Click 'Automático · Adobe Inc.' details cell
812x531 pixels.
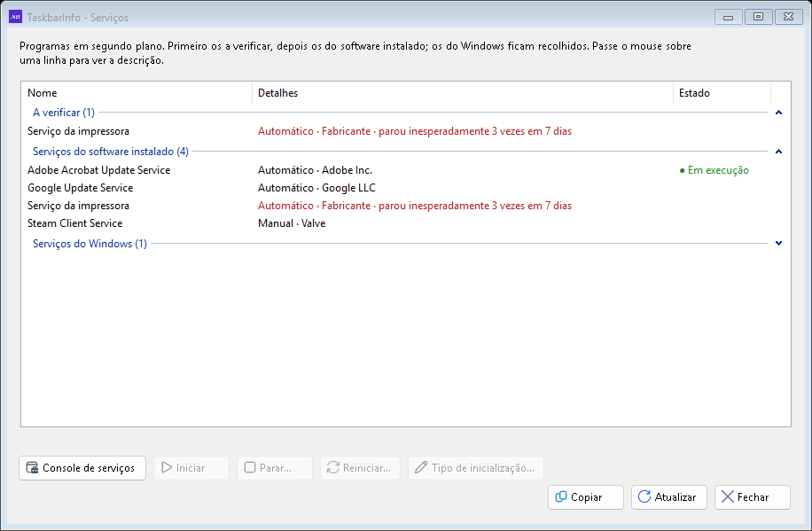click(315, 170)
